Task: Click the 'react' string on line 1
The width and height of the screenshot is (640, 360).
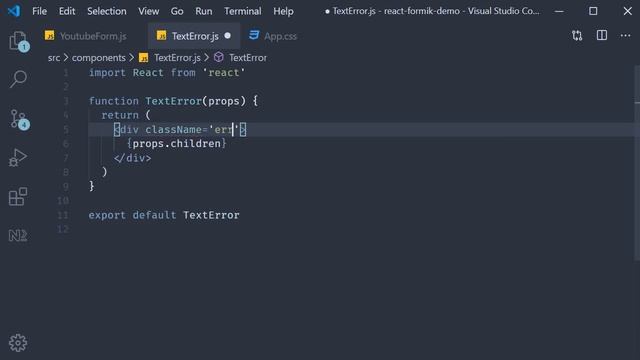Action: tap(224, 73)
